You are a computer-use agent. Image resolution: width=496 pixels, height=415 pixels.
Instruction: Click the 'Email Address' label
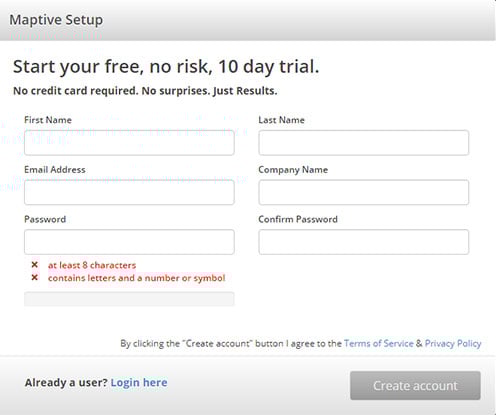coord(55,170)
